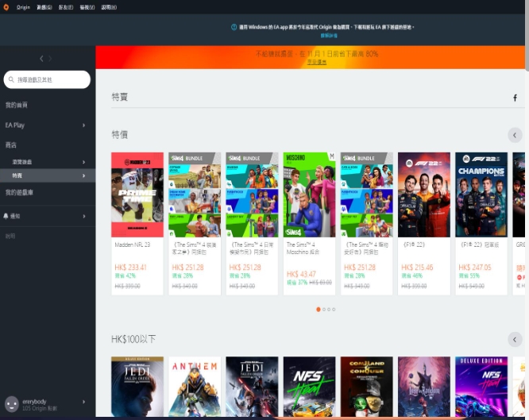This screenshot has width=529, height=420.
Task: Open 我的首頁 in the sidebar
Action: (16, 105)
